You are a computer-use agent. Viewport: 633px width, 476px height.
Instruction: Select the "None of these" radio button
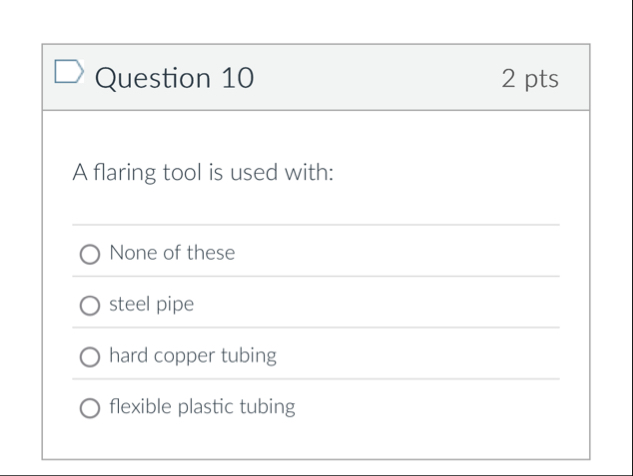click(x=90, y=255)
